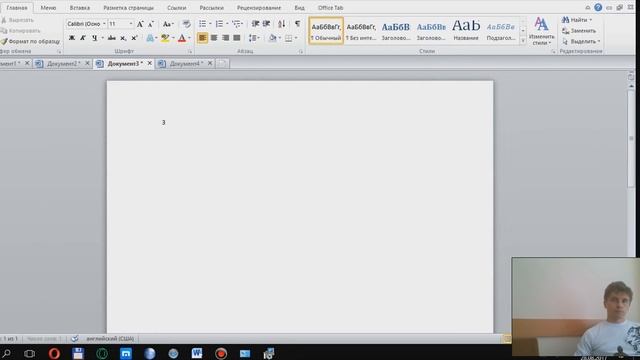Toggle bold formatting button
Screen dimensions: 640x360
[x=72, y=38]
